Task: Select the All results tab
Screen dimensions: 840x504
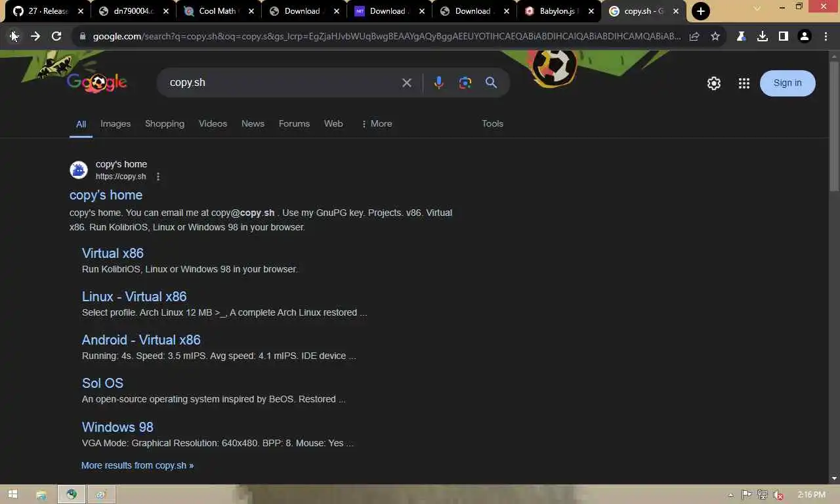Action: click(x=81, y=124)
